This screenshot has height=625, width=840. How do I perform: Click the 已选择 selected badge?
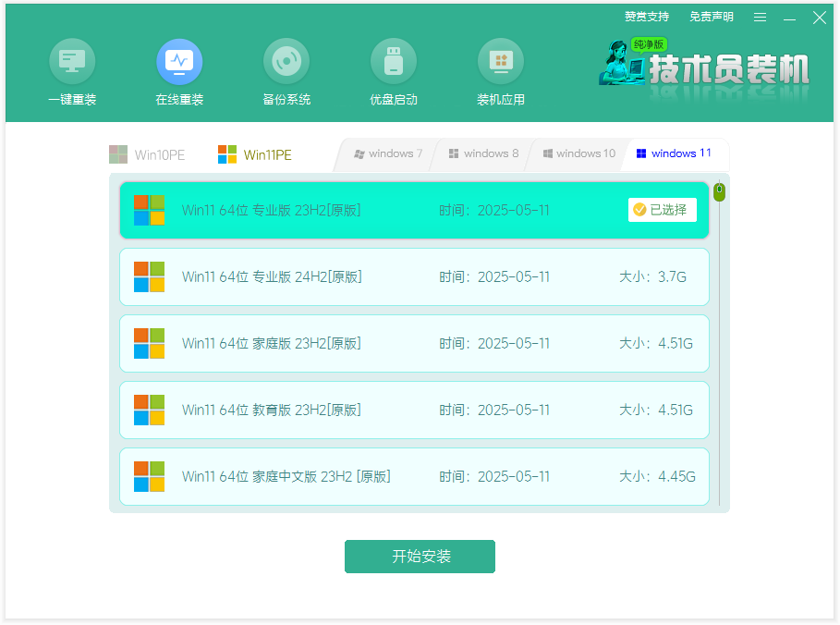tap(663, 210)
